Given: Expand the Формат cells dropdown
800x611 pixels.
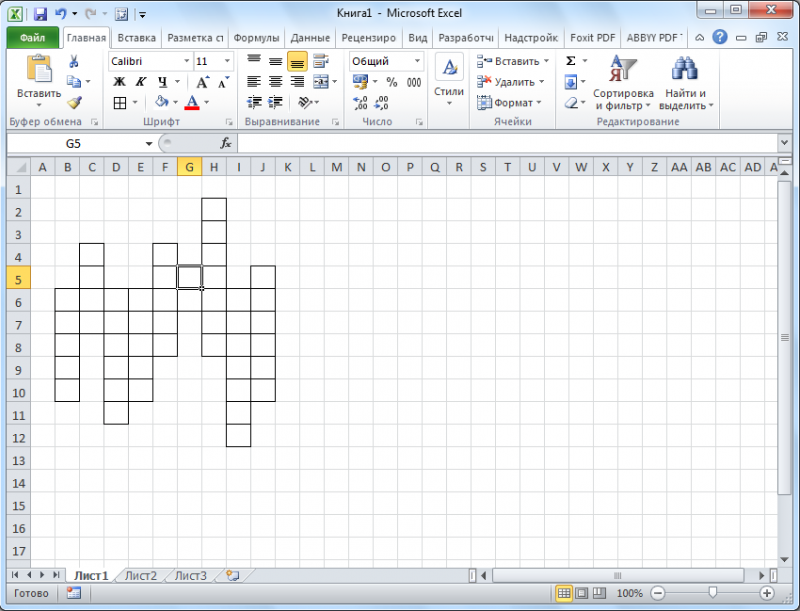Looking at the screenshot, I should point(539,103).
